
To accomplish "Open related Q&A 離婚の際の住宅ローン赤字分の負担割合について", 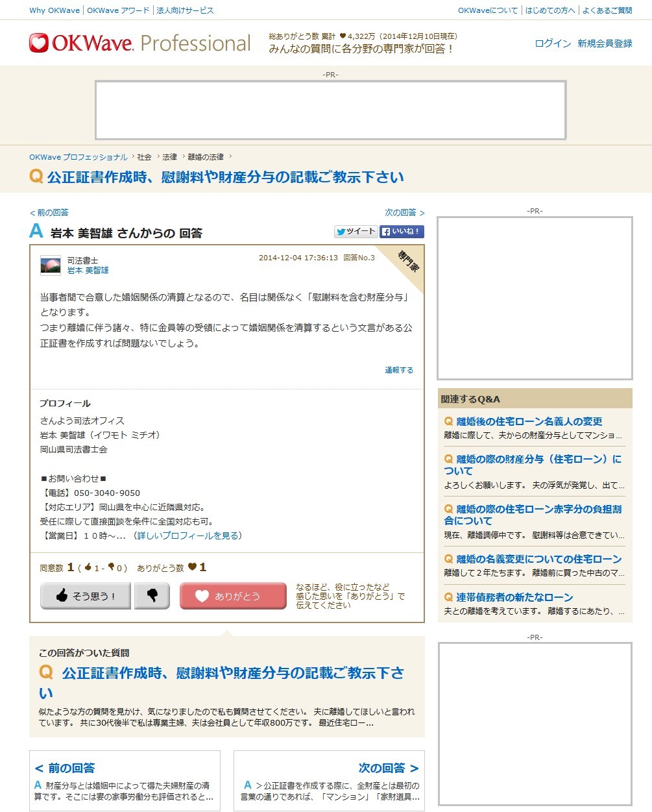I will pyautogui.click(x=533, y=515).
